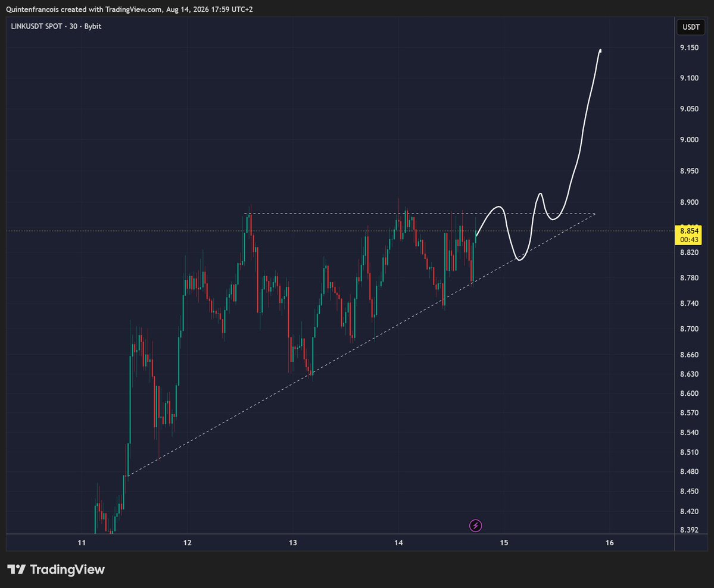
Task: Click the 8.510 price axis label
Action: [689, 452]
